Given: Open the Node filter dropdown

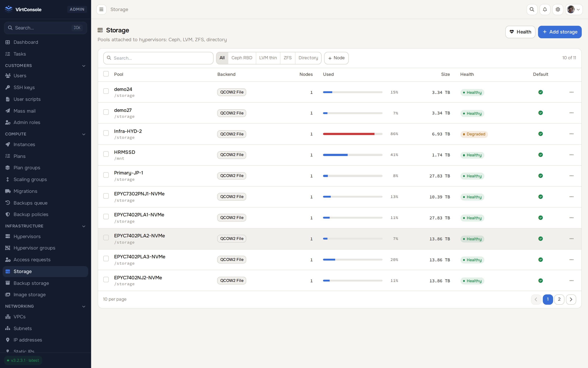Looking at the screenshot, I should coord(336,58).
